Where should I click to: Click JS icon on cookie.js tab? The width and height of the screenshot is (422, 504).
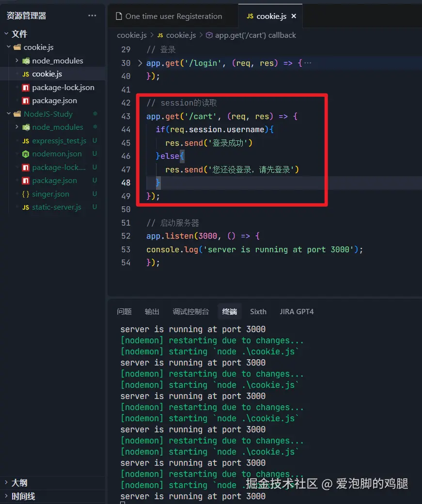coord(250,16)
